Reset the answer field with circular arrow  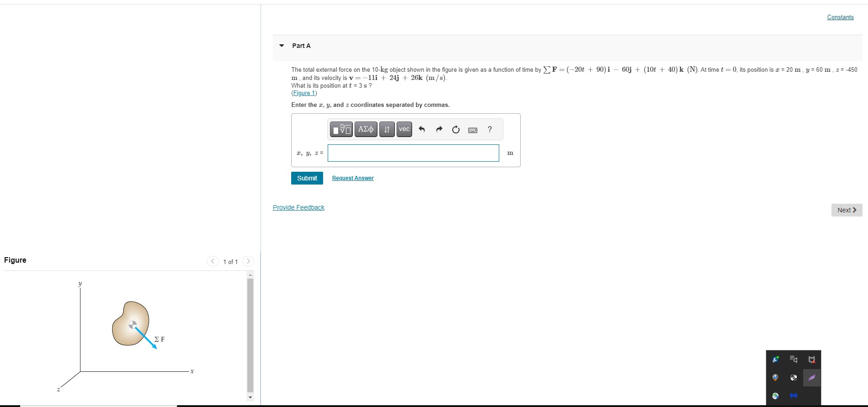pyautogui.click(x=456, y=130)
